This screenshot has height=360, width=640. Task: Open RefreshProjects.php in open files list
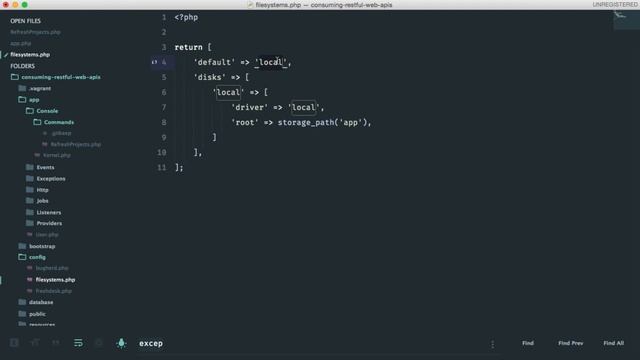pyautogui.click(x=35, y=32)
